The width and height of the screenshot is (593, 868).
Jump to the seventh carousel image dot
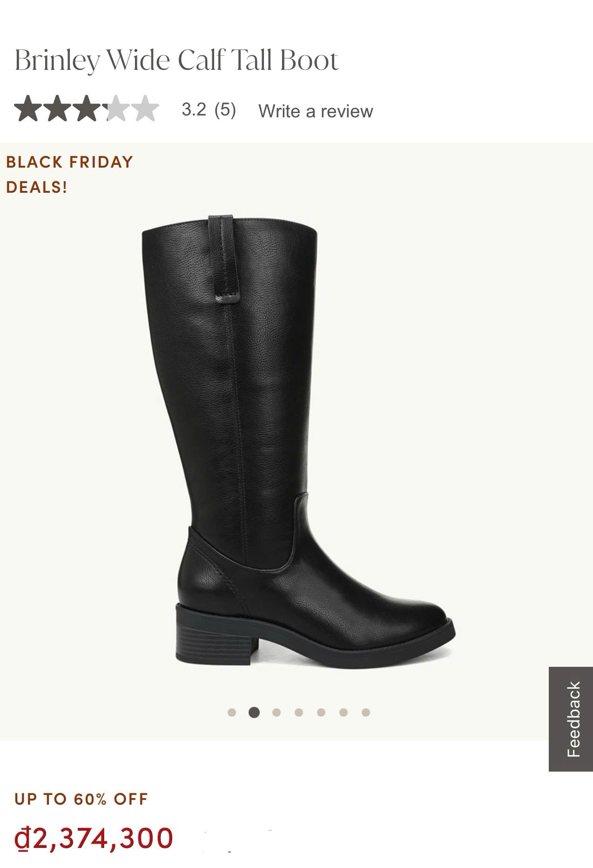366,712
